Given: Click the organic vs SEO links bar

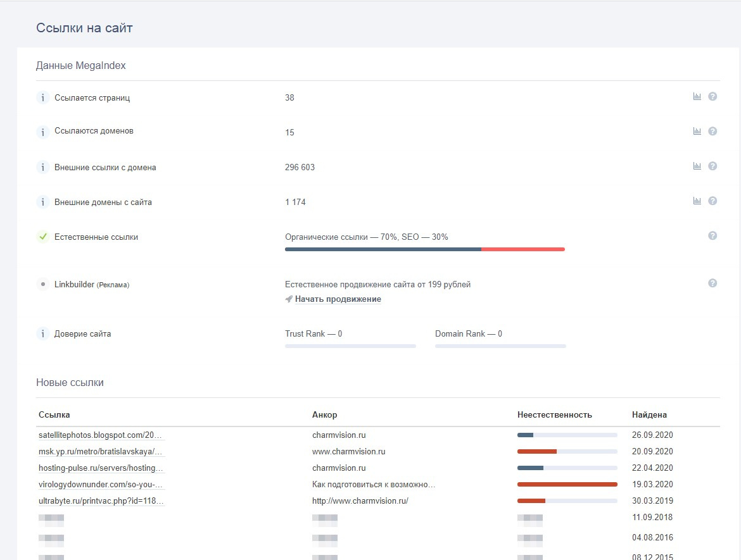Looking at the screenshot, I should [x=424, y=249].
